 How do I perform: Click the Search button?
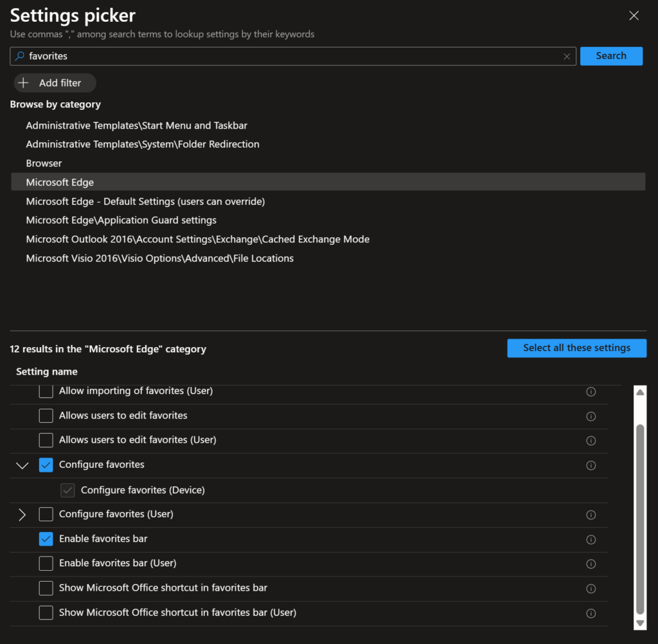pyautogui.click(x=611, y=56)
